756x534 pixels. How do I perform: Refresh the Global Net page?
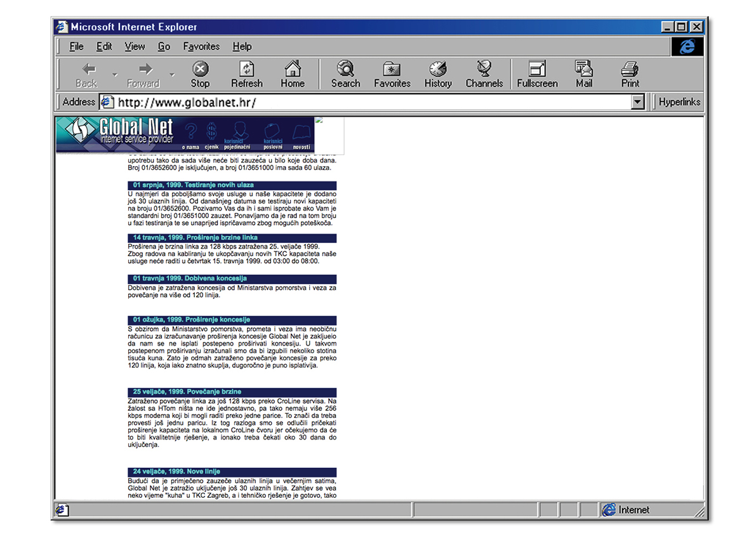pyautogui.click(x=247, y=73)
